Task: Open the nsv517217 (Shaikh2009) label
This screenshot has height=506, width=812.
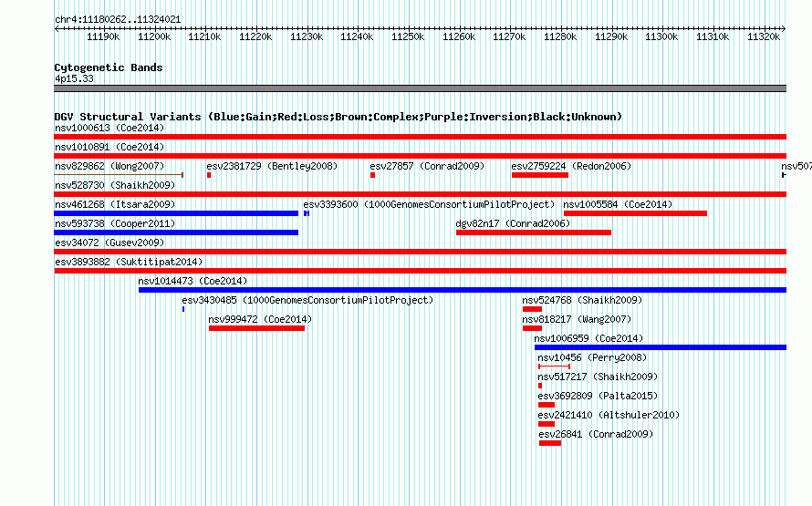Action: (598, 377)
